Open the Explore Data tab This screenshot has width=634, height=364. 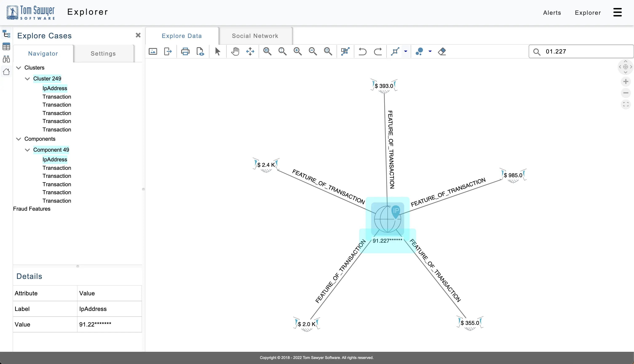tap(182, 36)
